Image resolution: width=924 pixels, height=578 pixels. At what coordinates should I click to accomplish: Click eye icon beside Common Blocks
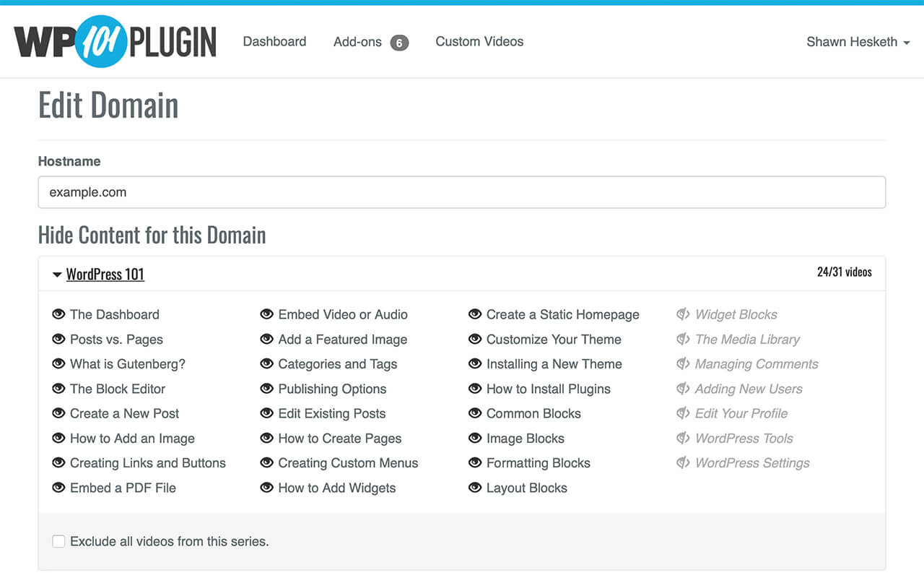pyautogui.click(x=475, y=413)
